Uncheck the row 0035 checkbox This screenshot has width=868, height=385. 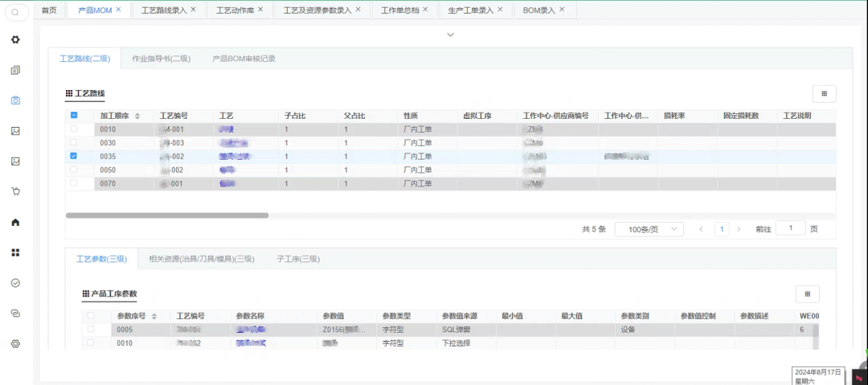74,156
